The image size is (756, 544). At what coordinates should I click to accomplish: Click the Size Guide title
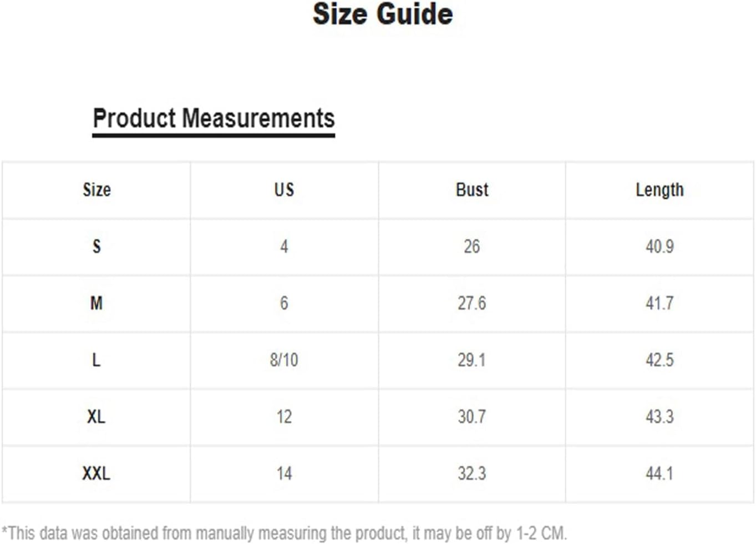tap(383, 14)
